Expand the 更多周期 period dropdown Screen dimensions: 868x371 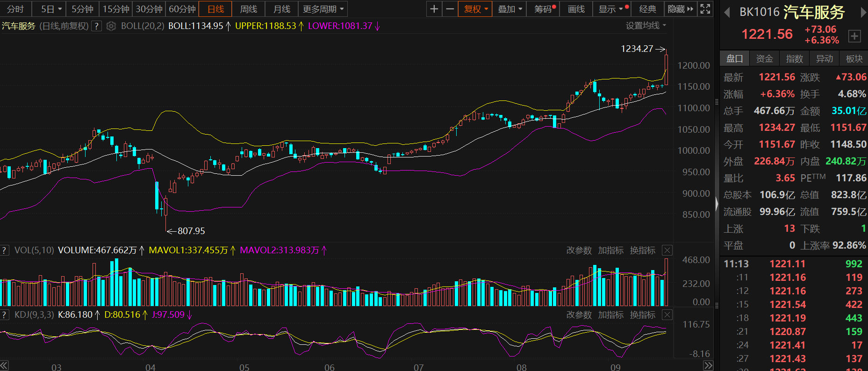click(323, 9)
